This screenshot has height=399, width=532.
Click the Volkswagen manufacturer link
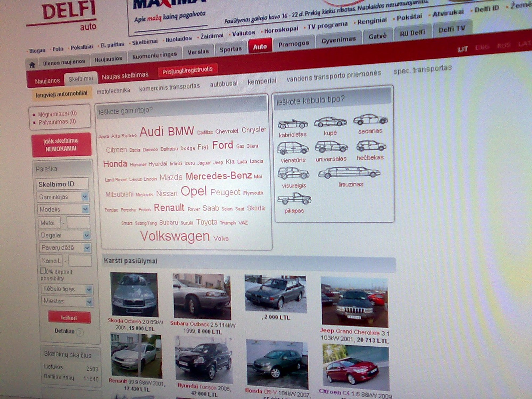pyautogui.click(x=175, y=236)
